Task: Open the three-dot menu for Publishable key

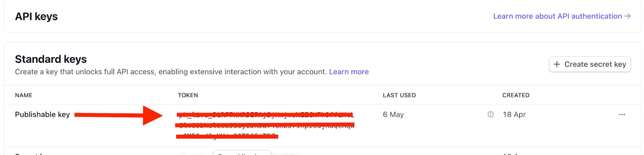Action: coord(622,115)
